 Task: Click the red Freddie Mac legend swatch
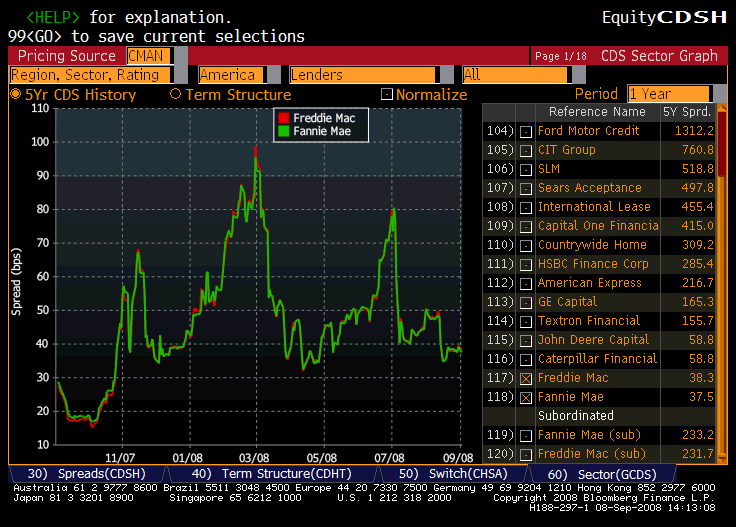point(283,118)
